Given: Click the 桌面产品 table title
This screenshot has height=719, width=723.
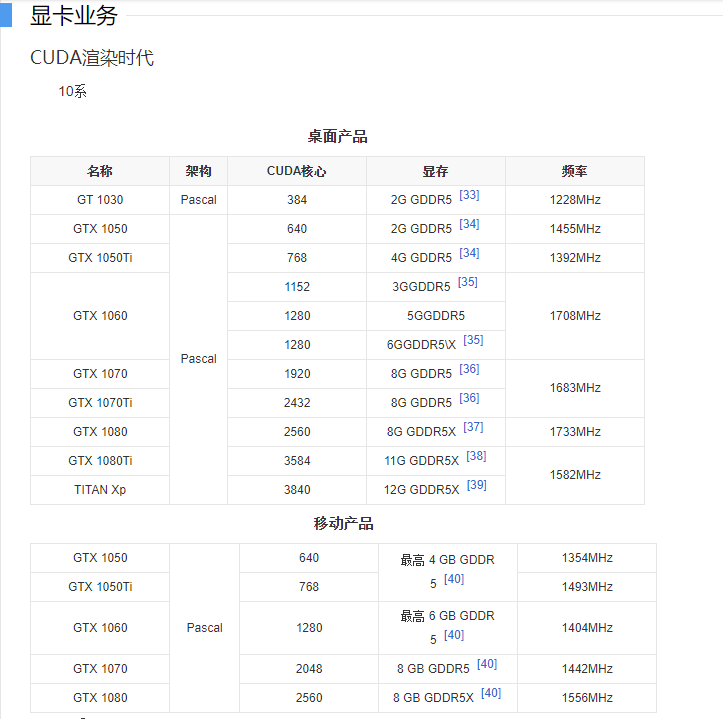Looking at the screenshot, I should [338, 137].
